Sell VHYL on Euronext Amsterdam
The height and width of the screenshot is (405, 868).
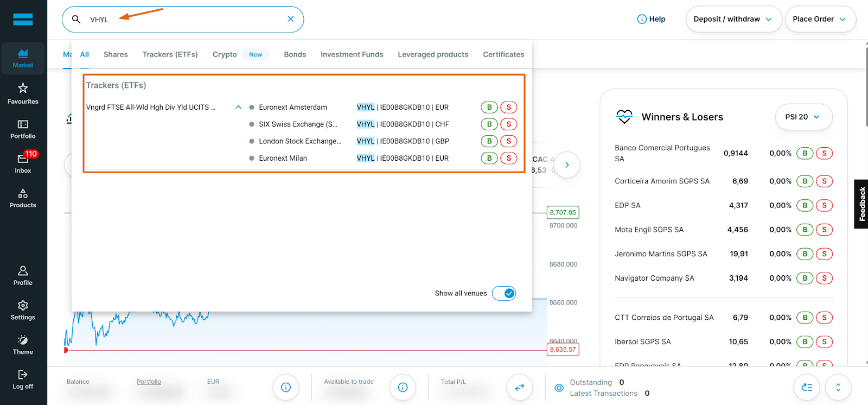pos(509,107)
